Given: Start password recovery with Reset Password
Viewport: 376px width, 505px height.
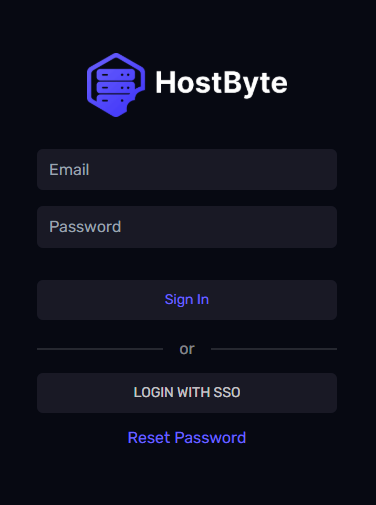Looking at the screenshot, I should pos(187,438).
